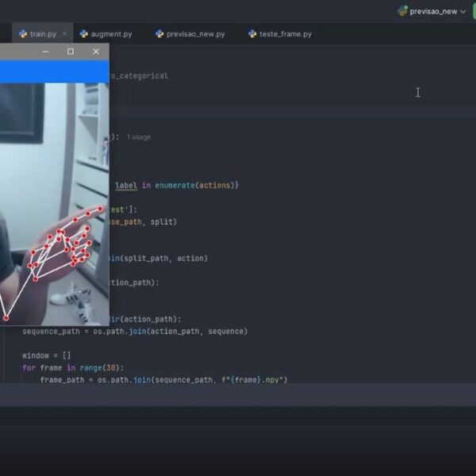Maximize the webcam preview window
Viewport: 476px width, 476px height.
point(71,52)
